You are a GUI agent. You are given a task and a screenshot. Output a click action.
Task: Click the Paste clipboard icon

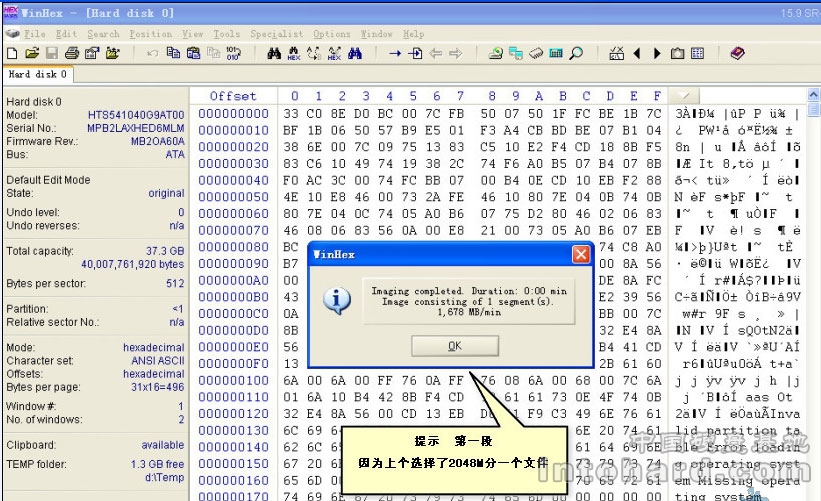193,53
